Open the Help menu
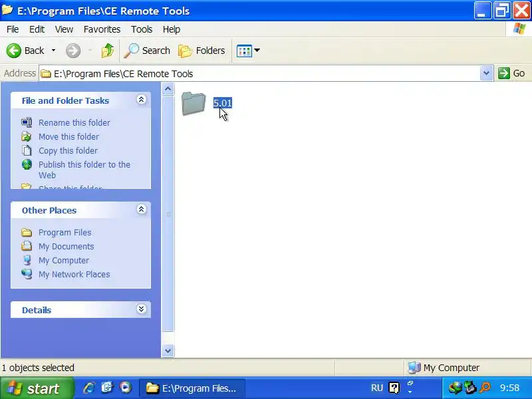This screenshot has width=532, height=399. coord(172,29)
